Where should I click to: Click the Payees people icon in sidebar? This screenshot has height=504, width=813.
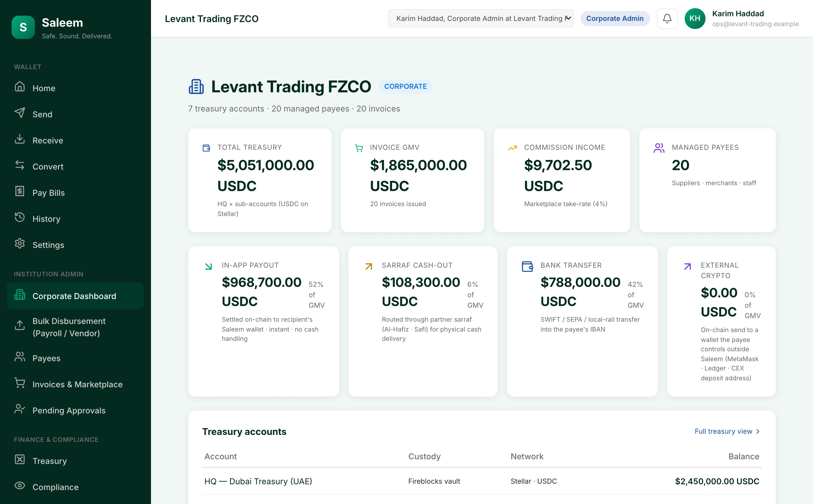(x=20, y=357)
